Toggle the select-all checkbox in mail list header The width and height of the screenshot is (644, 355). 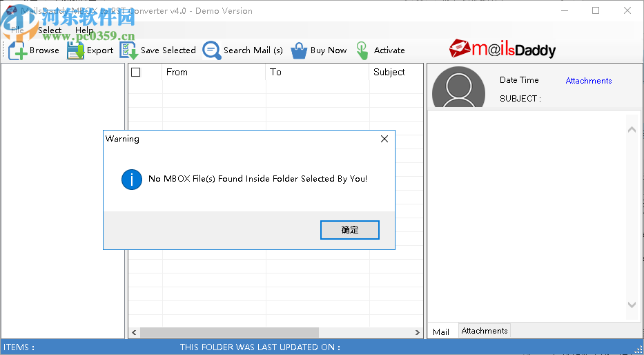[x=136, y=73]
